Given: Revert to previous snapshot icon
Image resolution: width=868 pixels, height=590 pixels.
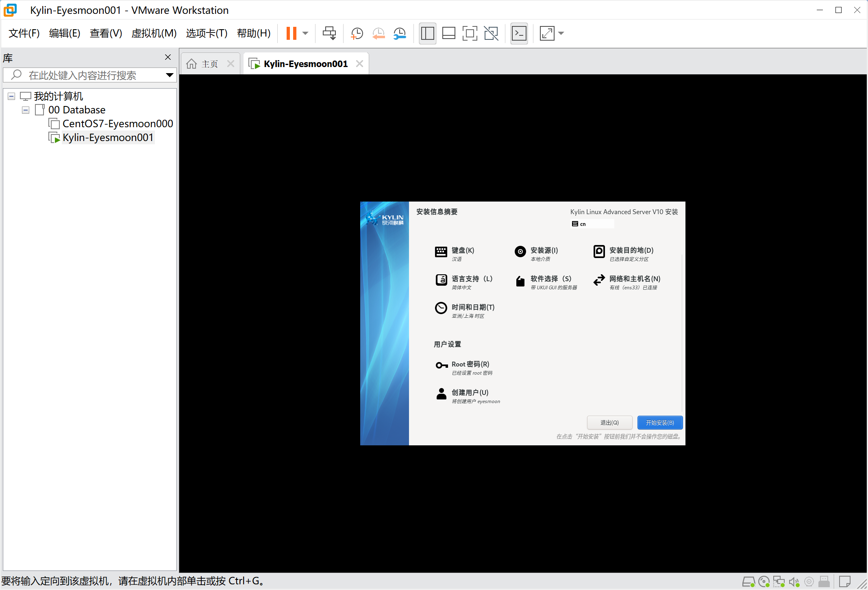Looking at the screenshot, I should [x=379, y=33].
